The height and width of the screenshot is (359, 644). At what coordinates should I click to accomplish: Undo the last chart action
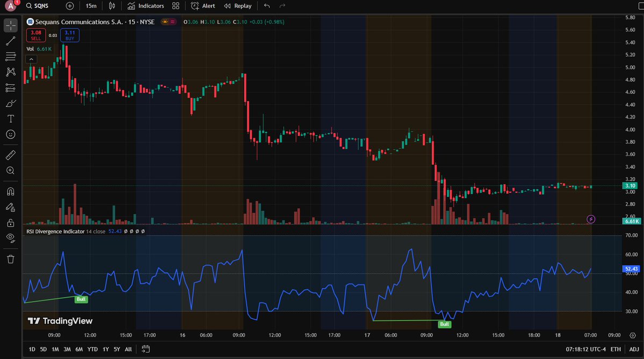coord(267,6)
